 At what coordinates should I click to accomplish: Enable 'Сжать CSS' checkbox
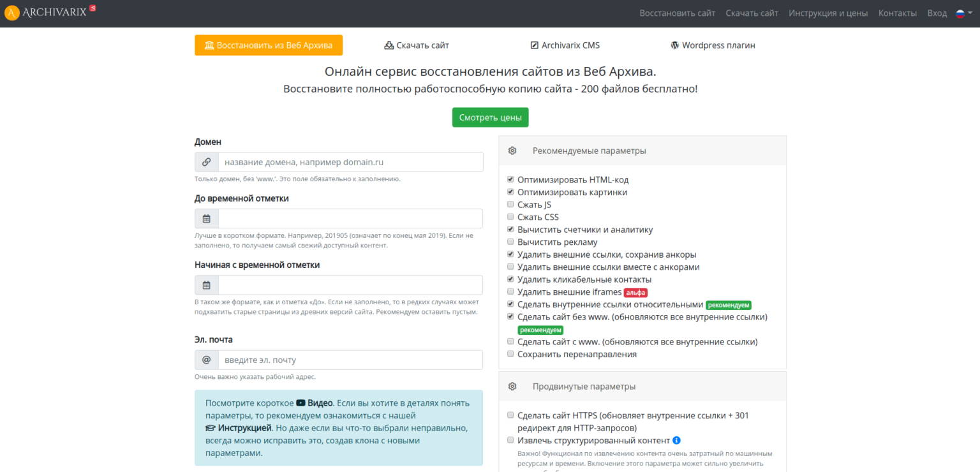coord(510,217)
